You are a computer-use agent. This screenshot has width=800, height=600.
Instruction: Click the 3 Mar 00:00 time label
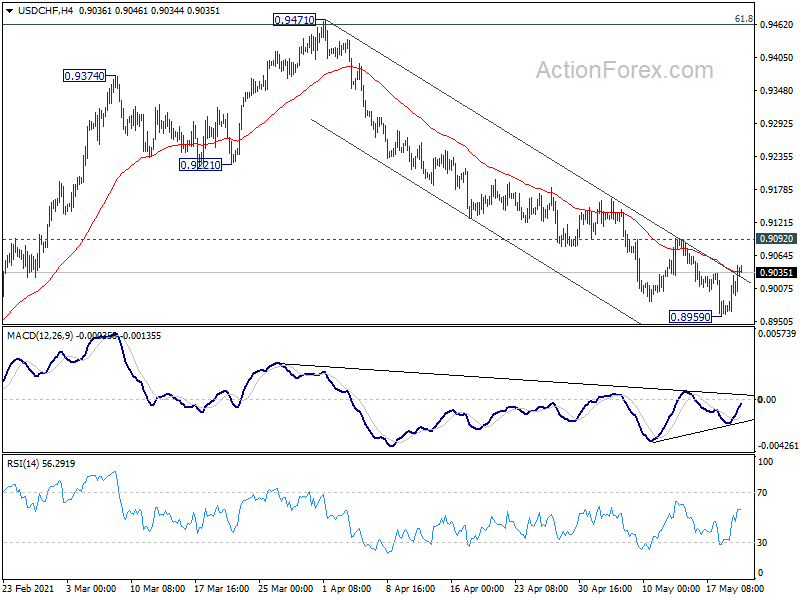(92, 589)
